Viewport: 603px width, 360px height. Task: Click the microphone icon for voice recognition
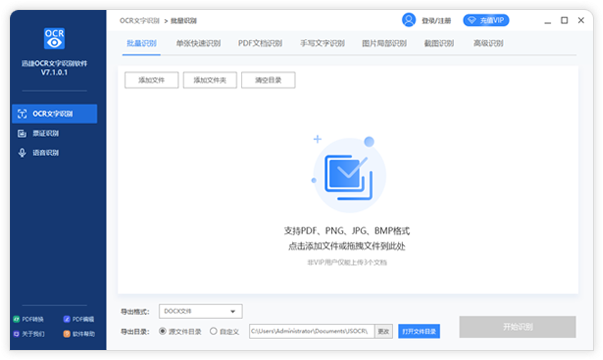pos(22,153)
